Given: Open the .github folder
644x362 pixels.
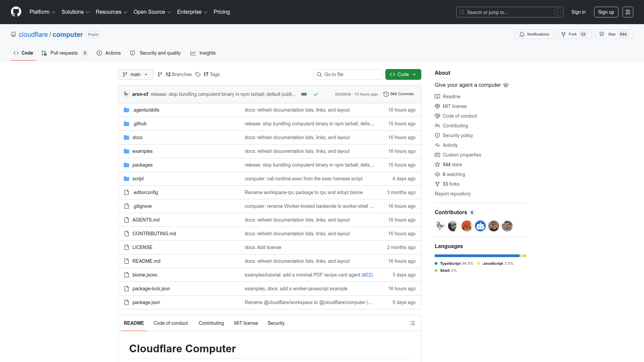Looking at the screenshot, I should click(x=140, y=124).
